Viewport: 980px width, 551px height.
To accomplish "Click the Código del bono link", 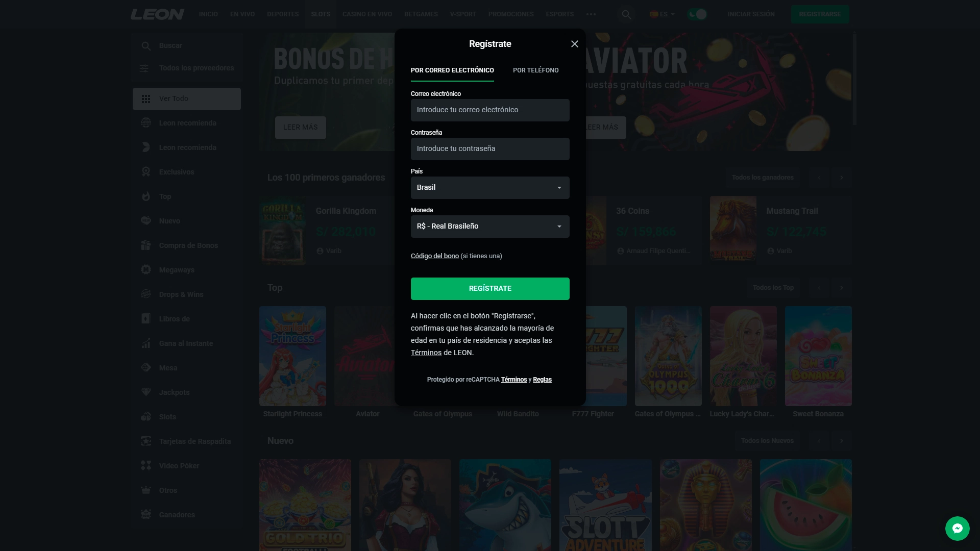I will coord(435,256).
